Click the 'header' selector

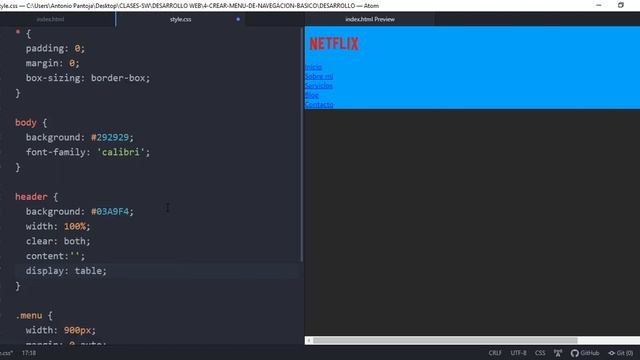coord(31,197)
